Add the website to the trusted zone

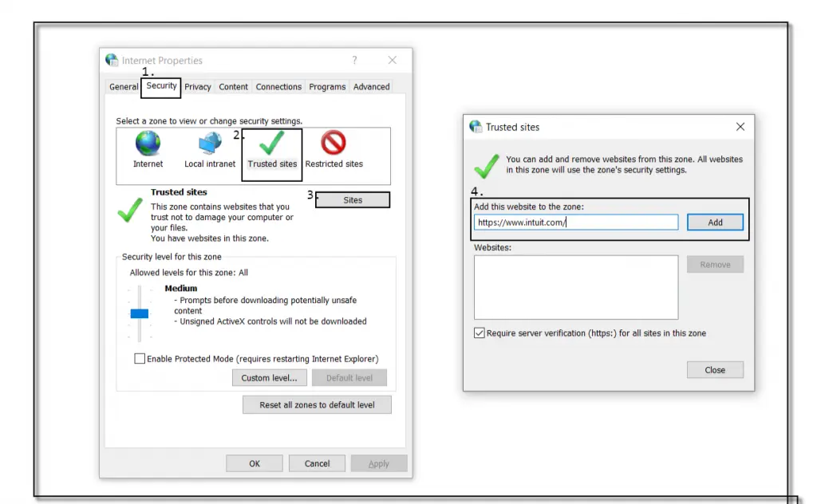point(715,222)
